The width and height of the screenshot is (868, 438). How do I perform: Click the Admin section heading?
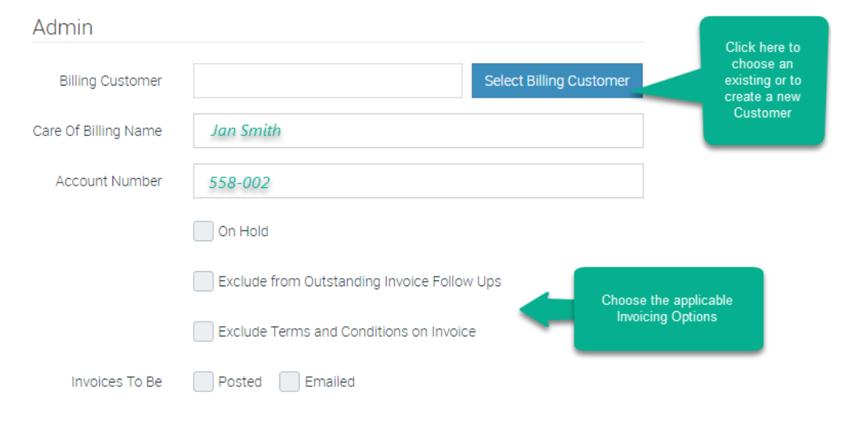(x=63, y=28)
